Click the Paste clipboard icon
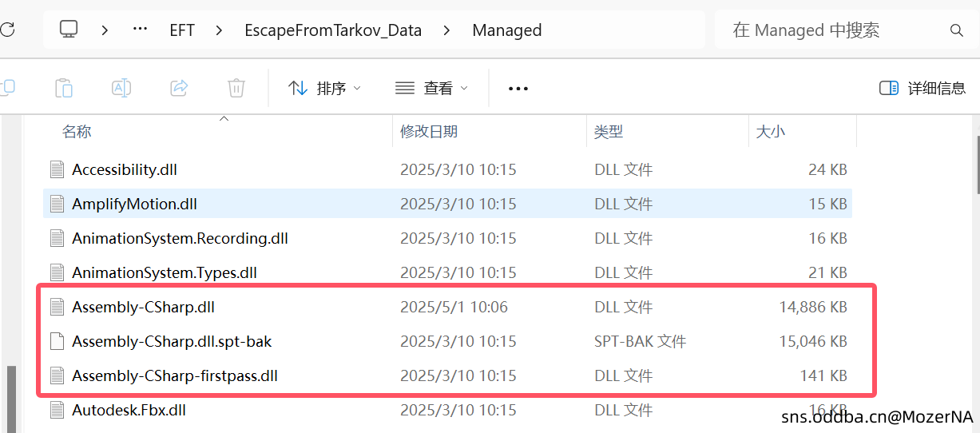Viewport: 980px width, 433px height. (x=64, y=88)
